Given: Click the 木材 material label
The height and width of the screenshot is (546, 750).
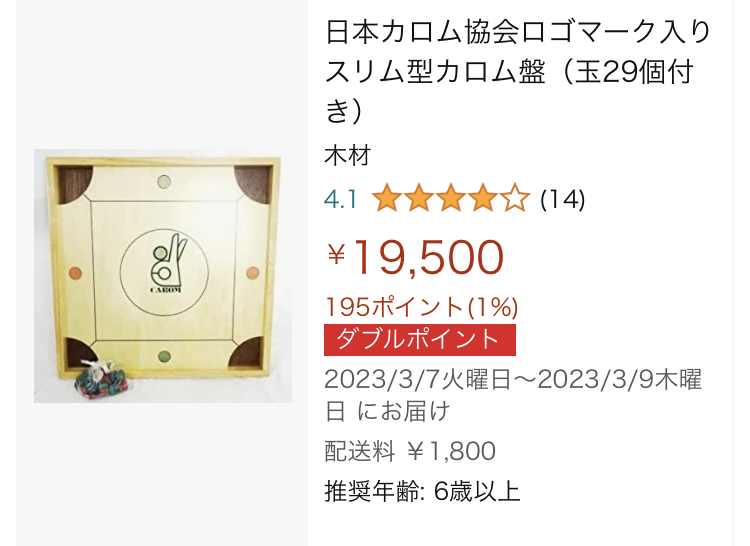Looking at the screenshot, I should [x=348, y=155].
